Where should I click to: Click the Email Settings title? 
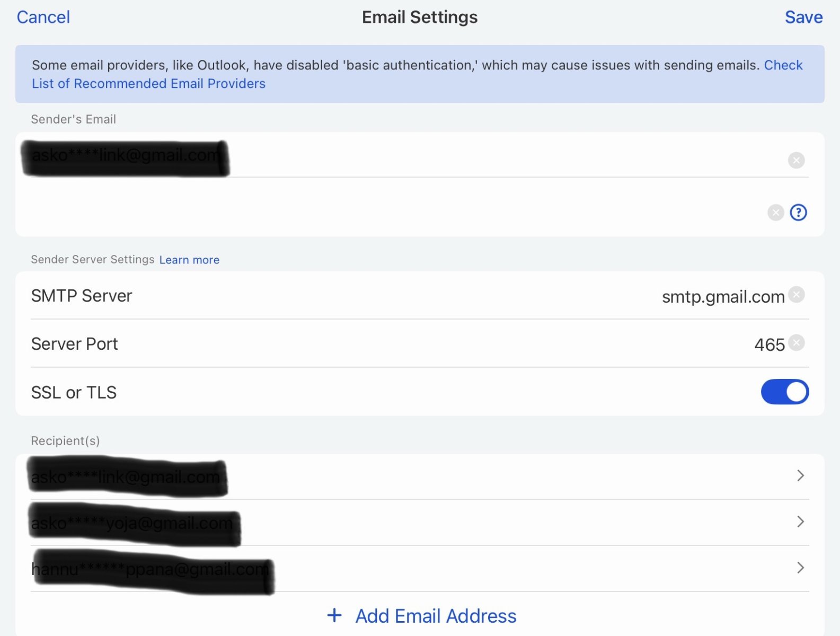tap(420, 17)
